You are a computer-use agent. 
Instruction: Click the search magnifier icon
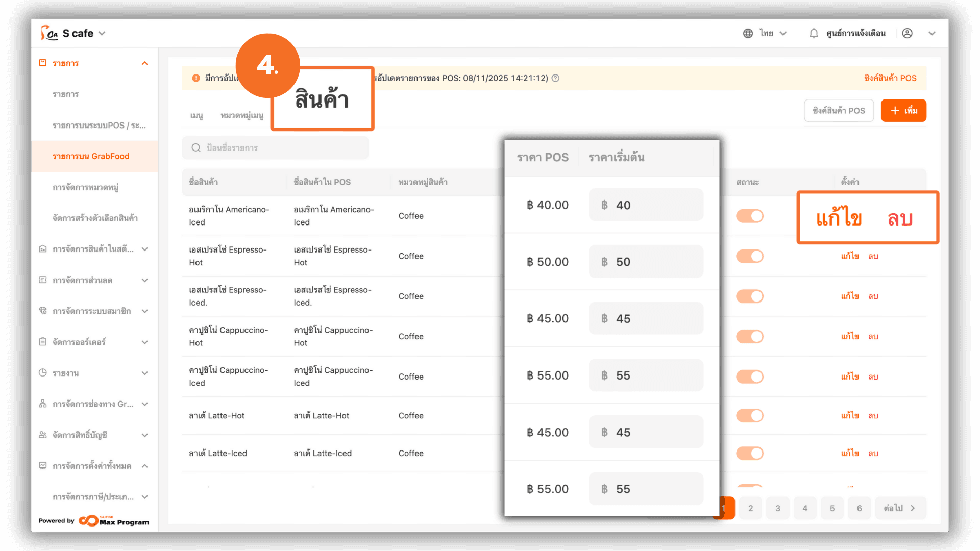click(196, 148)
